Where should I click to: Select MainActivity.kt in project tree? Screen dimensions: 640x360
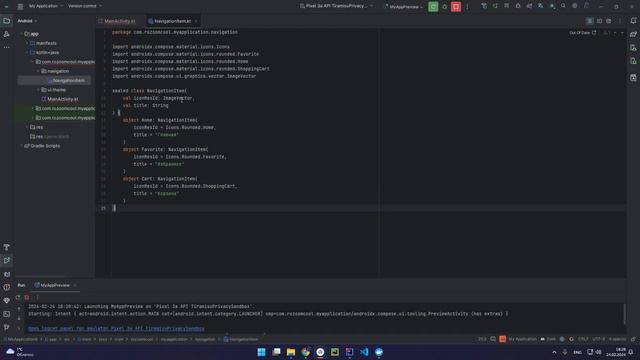pos(60,99)
